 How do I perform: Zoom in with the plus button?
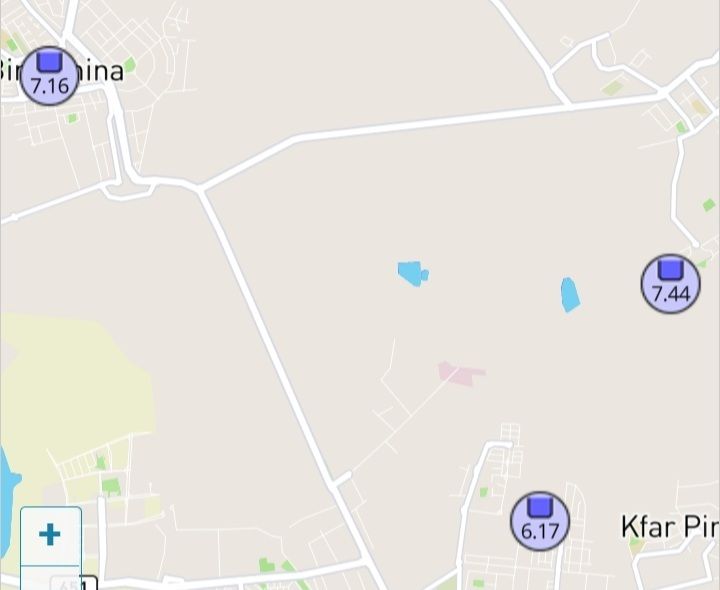click(x=51, y=535)
